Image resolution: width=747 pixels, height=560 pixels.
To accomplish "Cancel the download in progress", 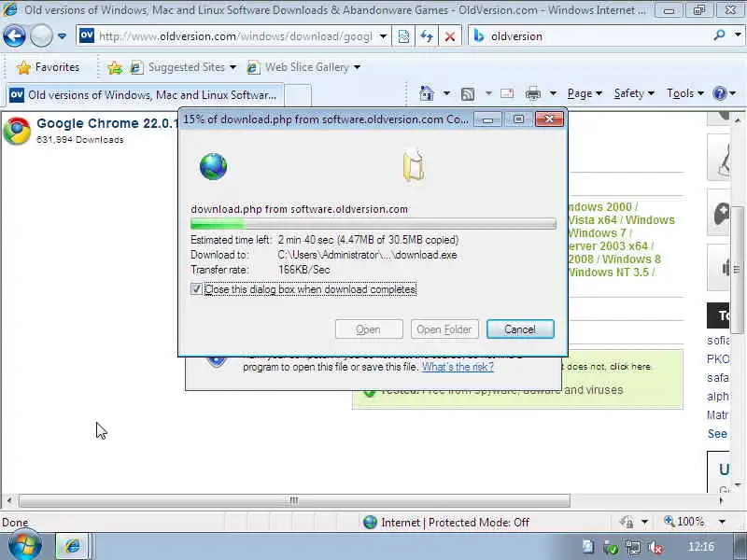I will 520,329.
